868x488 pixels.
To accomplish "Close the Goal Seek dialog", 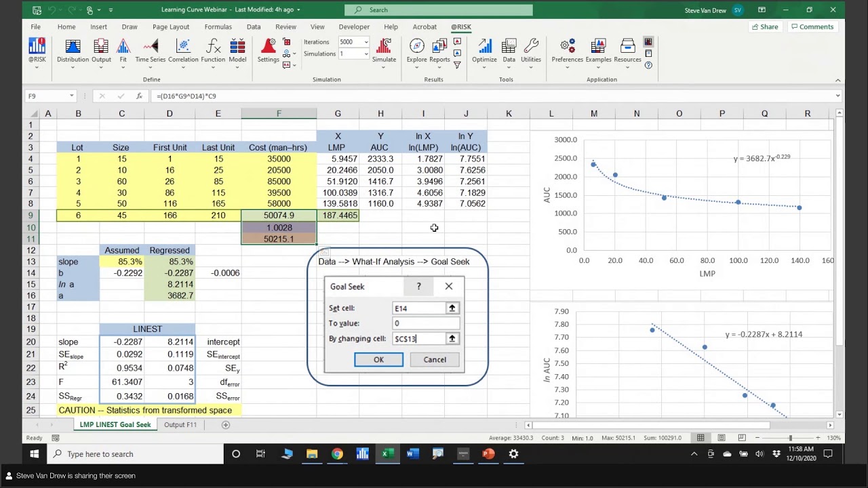I will (448, 286).
